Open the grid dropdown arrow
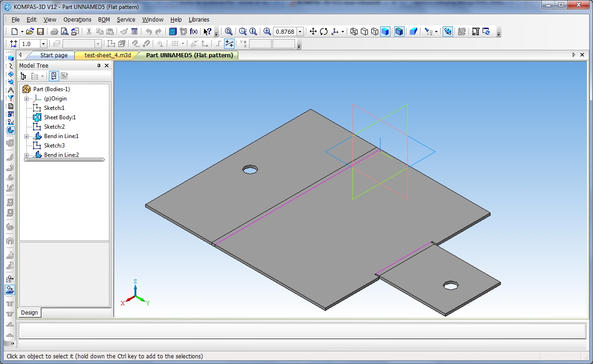This screenshot has width=593, height=364. 183,44
